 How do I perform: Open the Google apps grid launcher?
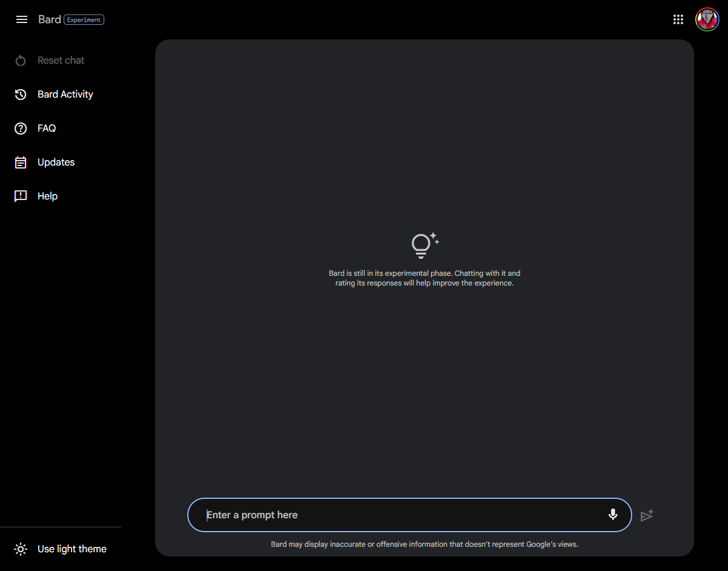(678, 19)
